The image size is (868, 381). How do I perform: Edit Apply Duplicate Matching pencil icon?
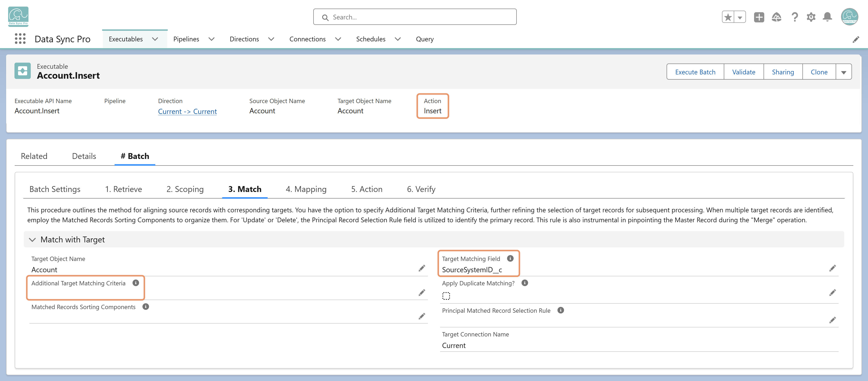[832, 292]
